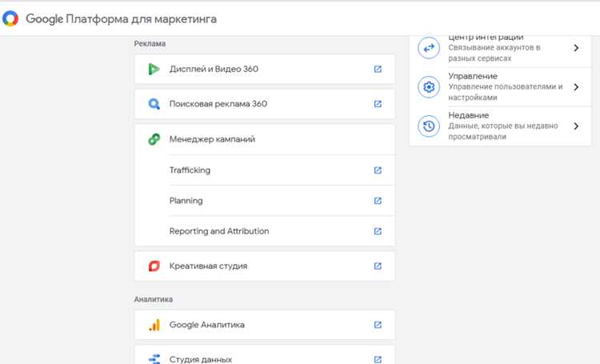
Task: Open external link for Поисковая реклама 360
Action: click(x=378, y=104)
